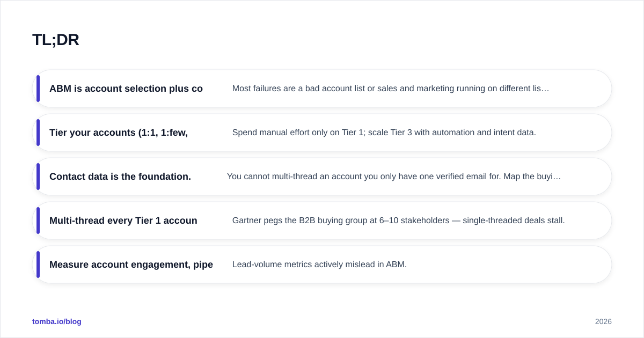The width and height of the screenshot is (644, 338).
Task: Select the 'ABM is account selection' card title
Action: click(x=126, y=89)
